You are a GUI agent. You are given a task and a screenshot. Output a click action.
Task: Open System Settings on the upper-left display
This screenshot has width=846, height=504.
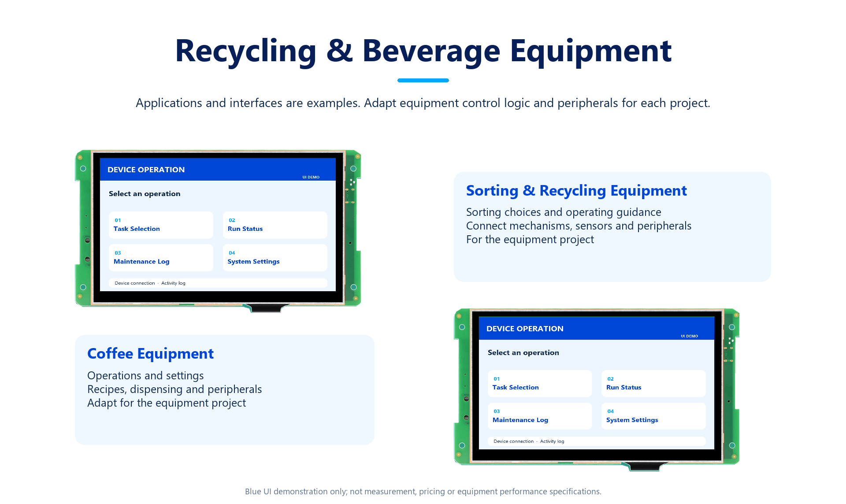point(275,258)
